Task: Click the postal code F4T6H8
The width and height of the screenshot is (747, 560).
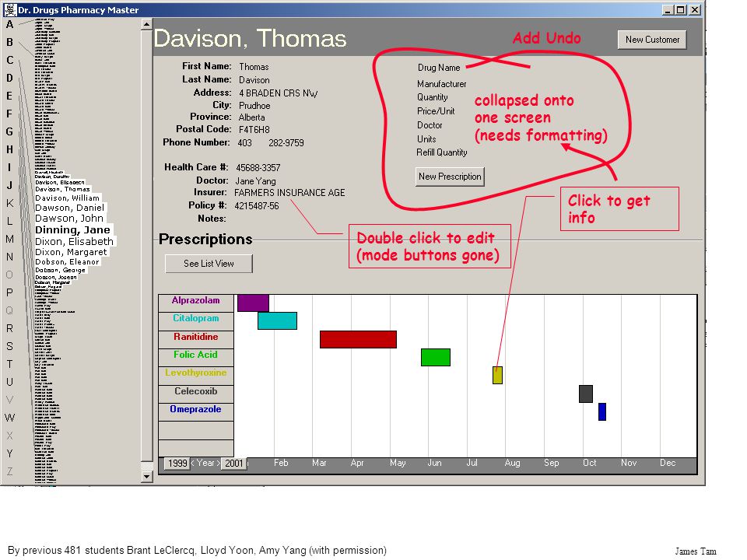Action: [x=254, y=130]
